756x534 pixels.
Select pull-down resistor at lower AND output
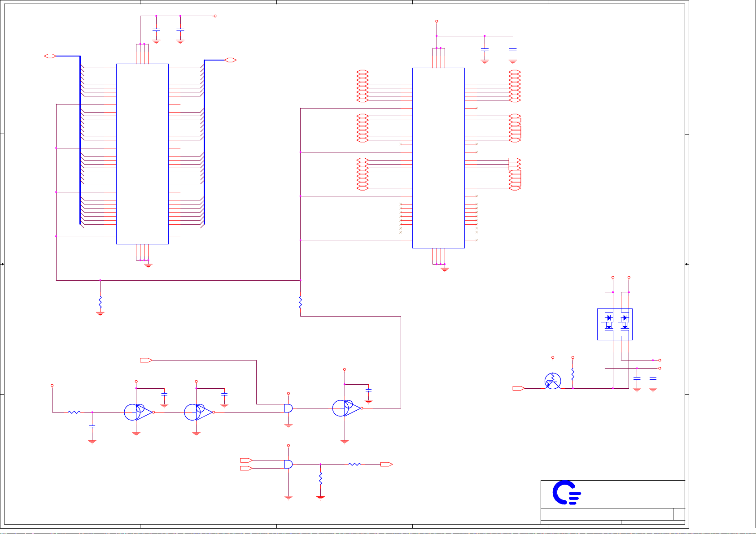click(320, 478)
